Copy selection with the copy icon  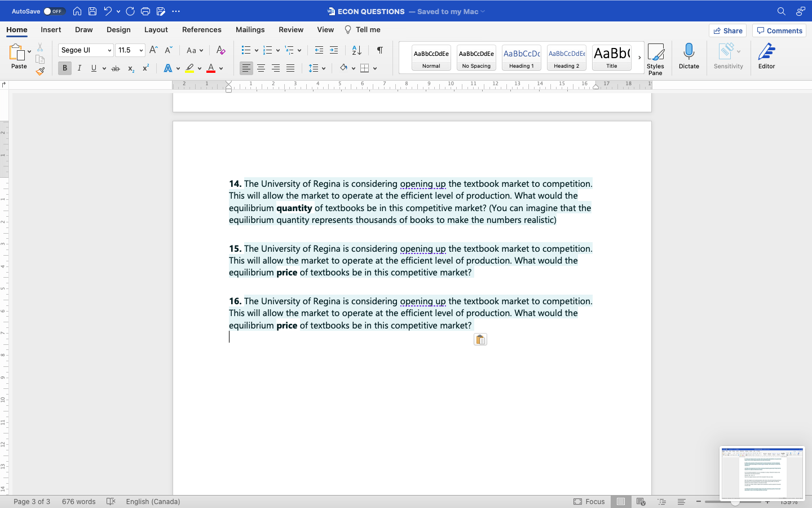click(40, 59)
